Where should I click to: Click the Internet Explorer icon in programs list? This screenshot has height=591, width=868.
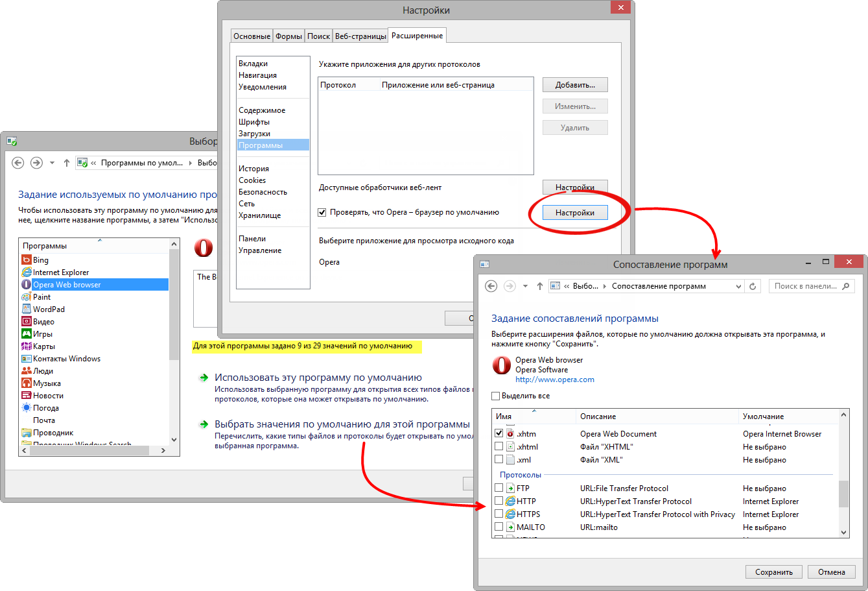(x=27, y=272)
